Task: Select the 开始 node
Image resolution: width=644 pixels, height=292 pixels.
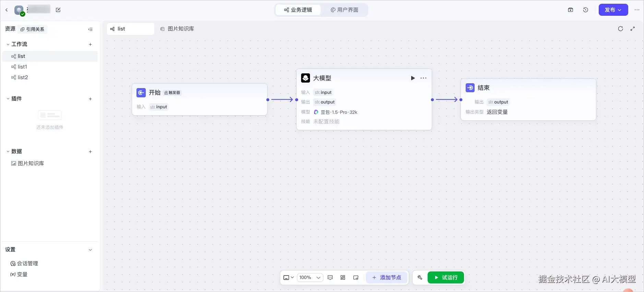Action: (200, 99)
